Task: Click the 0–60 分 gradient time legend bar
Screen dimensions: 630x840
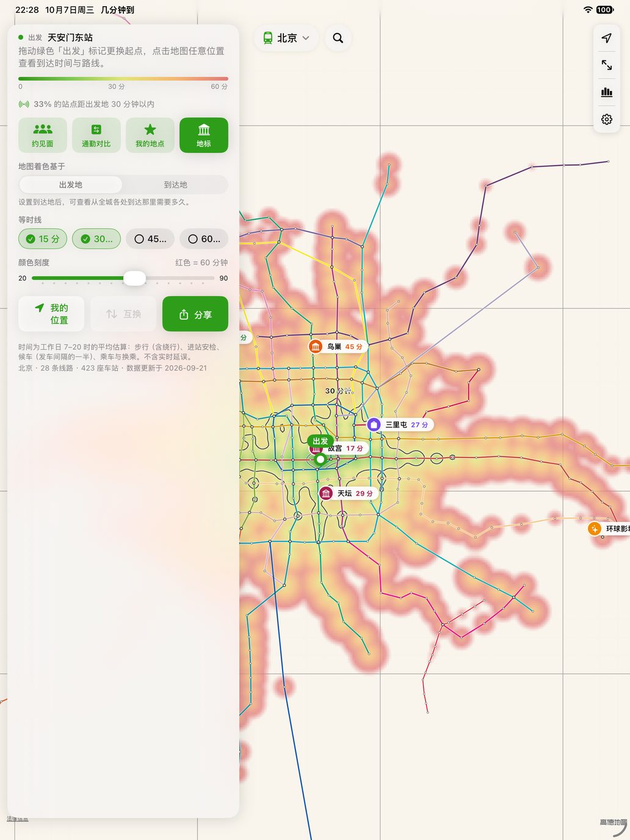Action: (123, 79)
